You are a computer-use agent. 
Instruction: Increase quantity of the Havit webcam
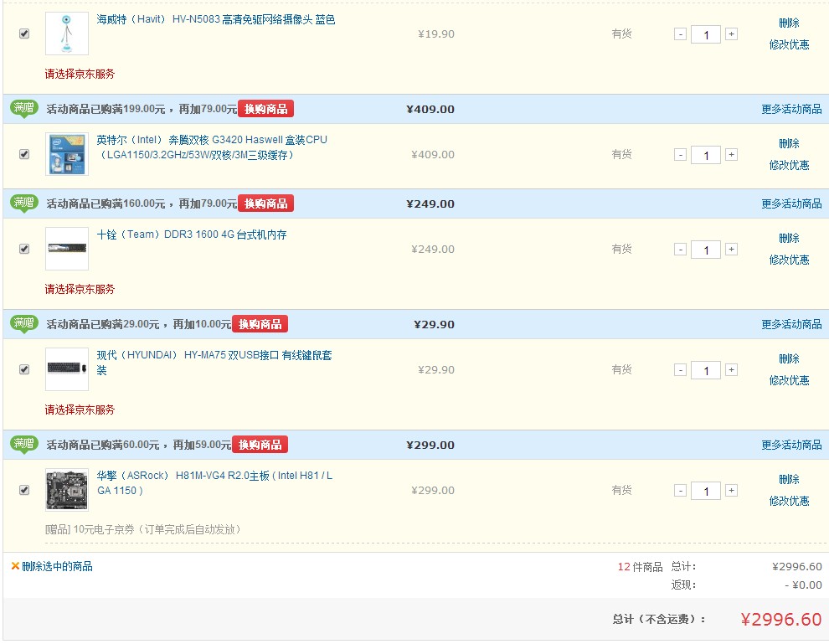tap(731, 34)
